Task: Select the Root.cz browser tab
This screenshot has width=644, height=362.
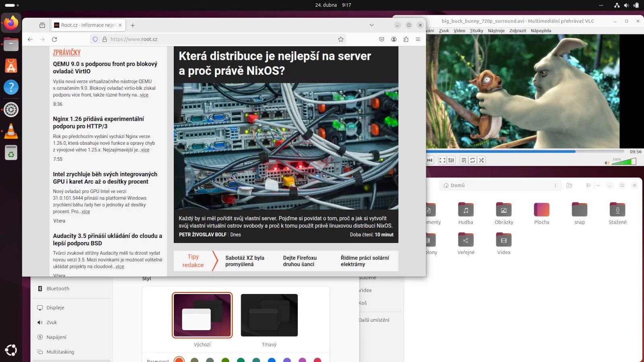Action: (x=88, y=25)
